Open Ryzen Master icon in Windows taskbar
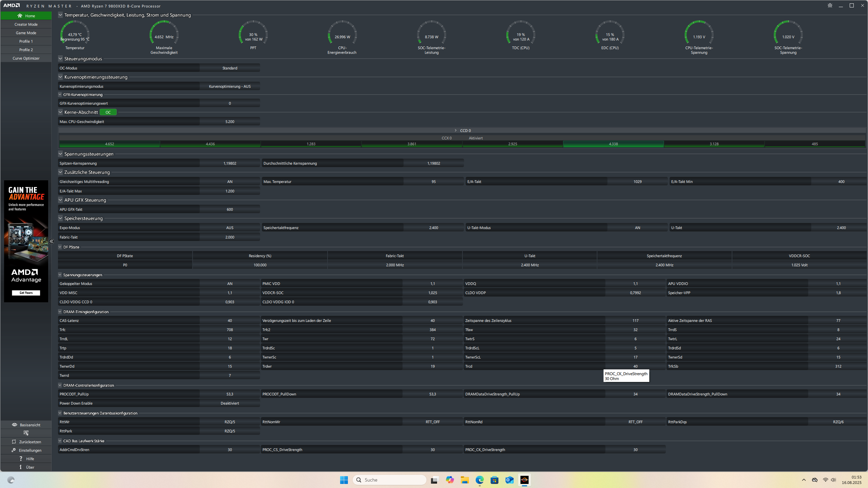This screenshot has height=488, width=868. click(x=524, y=480)
